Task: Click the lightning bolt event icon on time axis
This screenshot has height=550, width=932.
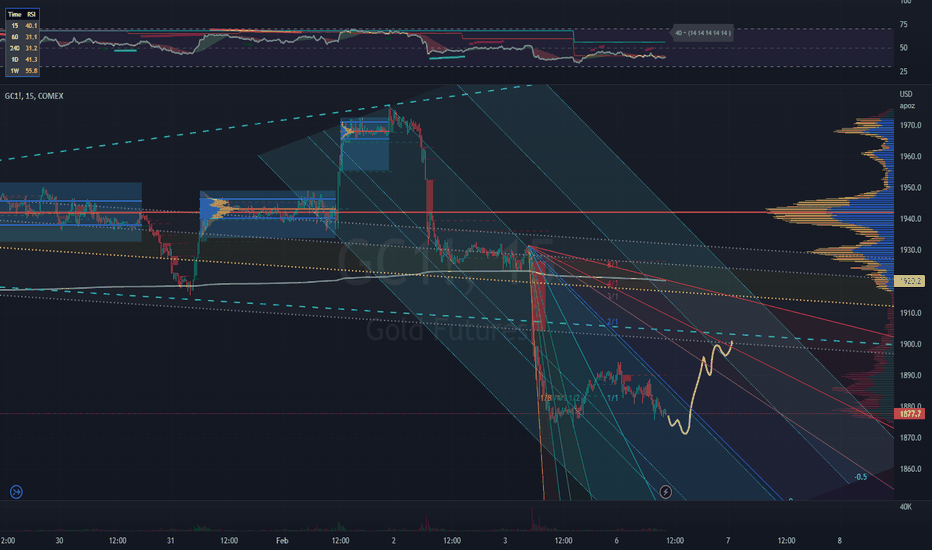Action: (x=666, y=492)
